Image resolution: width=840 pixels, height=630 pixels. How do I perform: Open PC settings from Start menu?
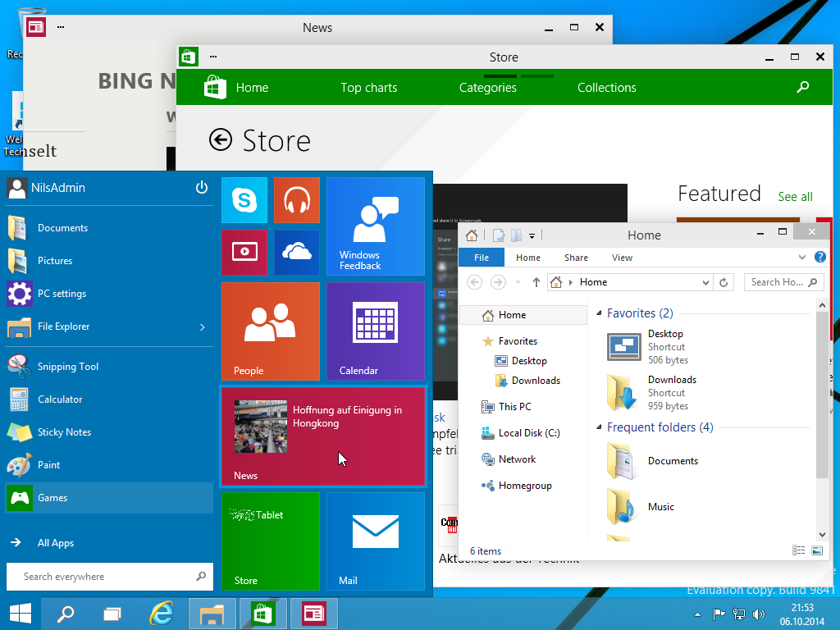[109, 294]
